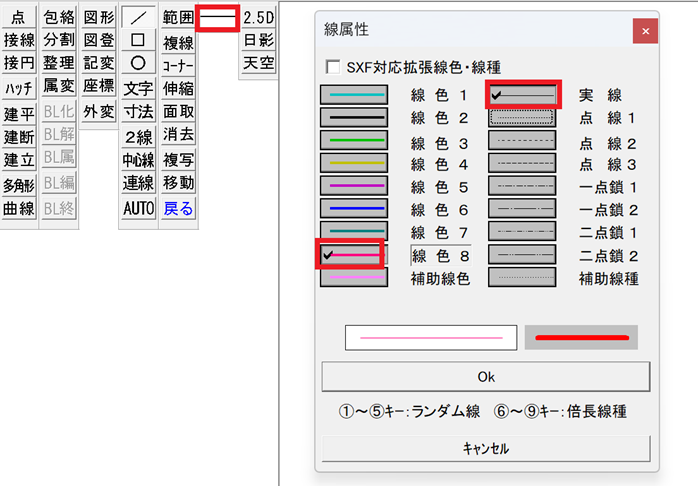Select 点線 1 dotted line type
698x486 pixels.
click(522, 117)
